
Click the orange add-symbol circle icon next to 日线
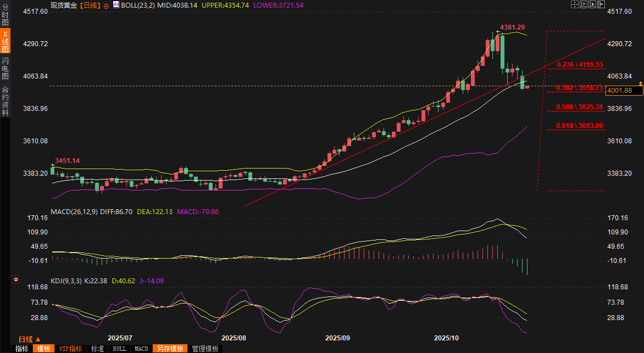tap(106, 6)
